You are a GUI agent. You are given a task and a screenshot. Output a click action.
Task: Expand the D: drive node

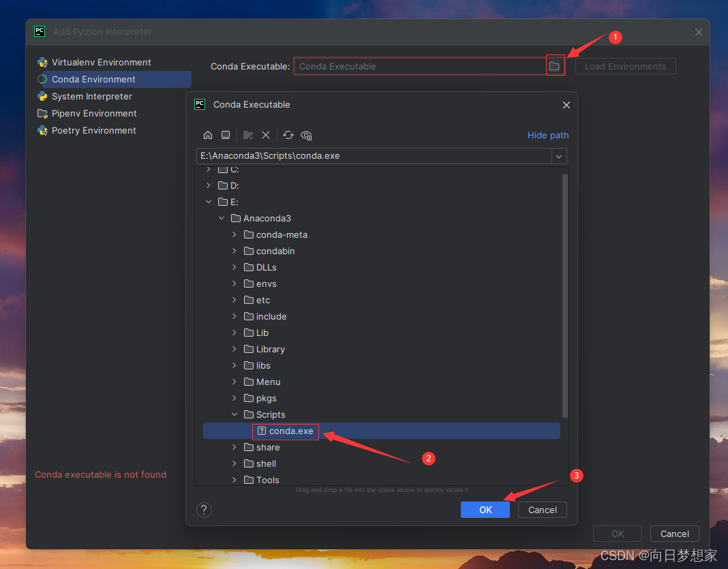(x=209, y=185)
